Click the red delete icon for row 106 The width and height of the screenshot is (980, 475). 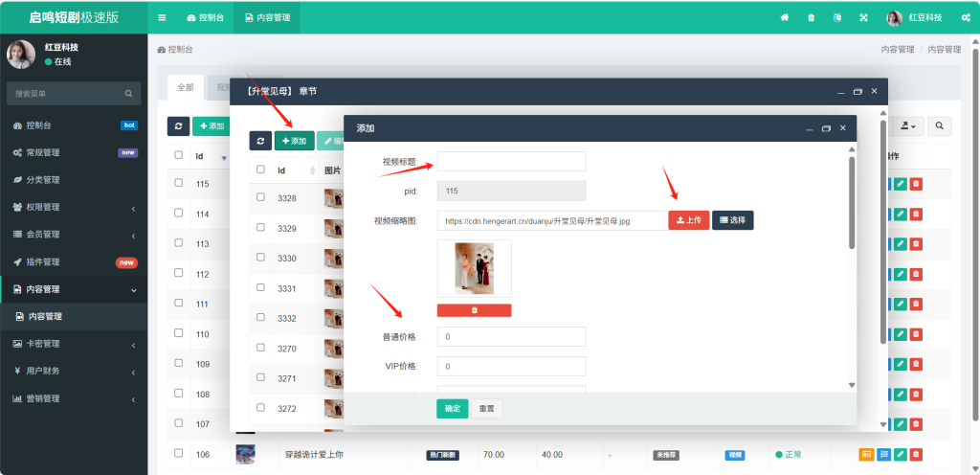coord(916,454)
